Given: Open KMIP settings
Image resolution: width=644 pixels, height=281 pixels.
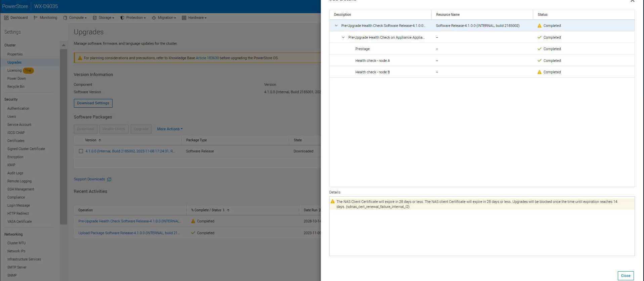Looking at the screenshot, I should pyautogui.click(x=11, y=165).
